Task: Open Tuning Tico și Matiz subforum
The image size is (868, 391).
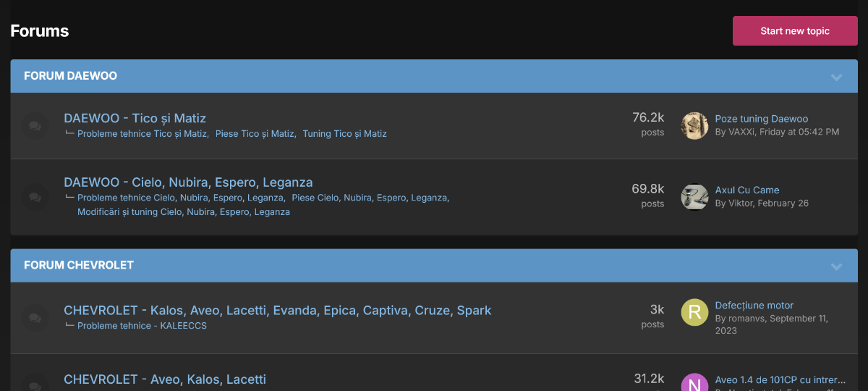Action: point(344,134)
